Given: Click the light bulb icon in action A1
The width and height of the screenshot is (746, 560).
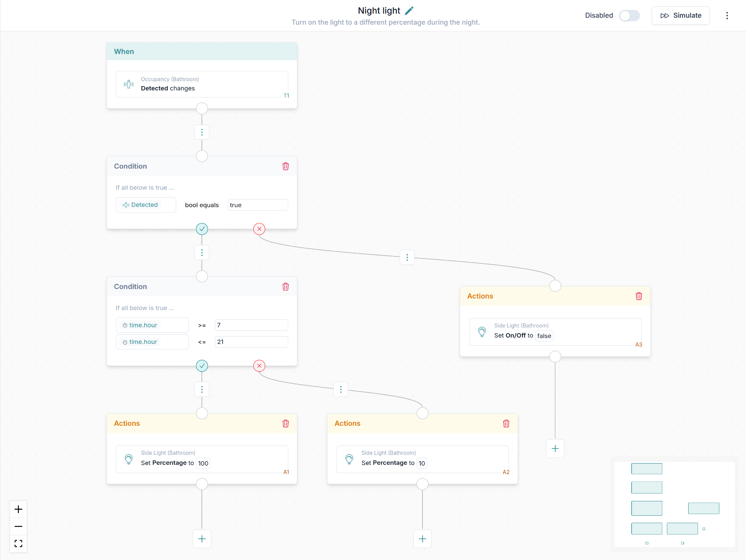Looking at the screenshot, I should (x=129, y=459).
